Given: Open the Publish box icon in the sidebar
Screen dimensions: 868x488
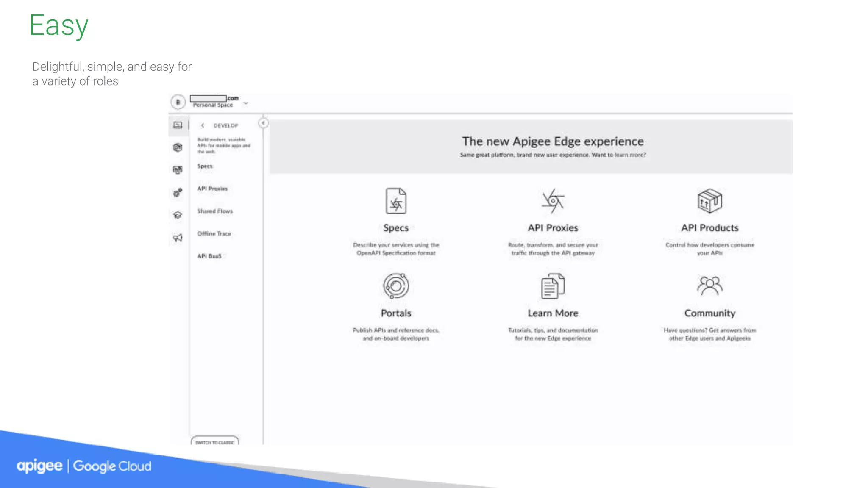Looking at the screenshot, I should [178, 147].
